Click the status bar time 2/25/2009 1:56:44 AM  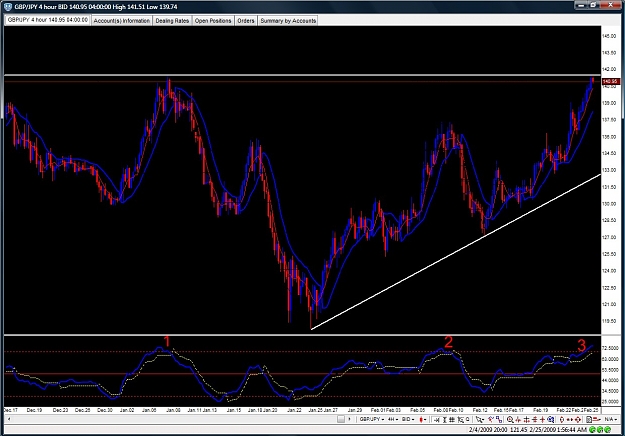click(558, 430)
